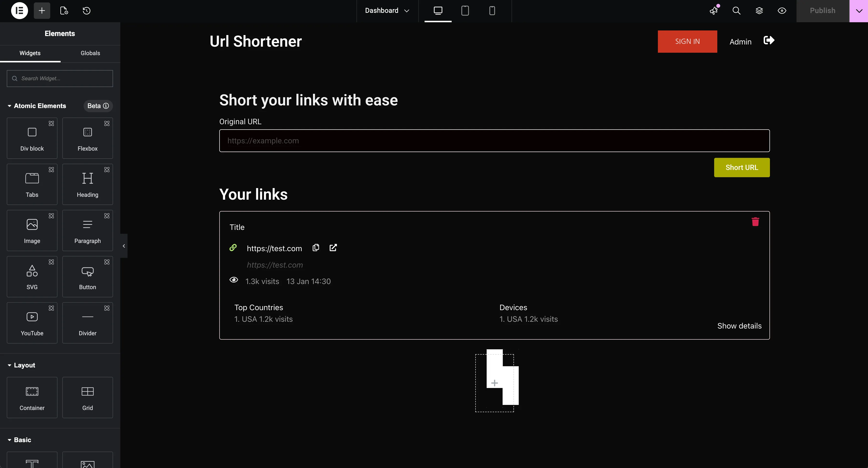Viewport: 868px width, 468px height.
Task: Collapse the Layout section
Action: (9, 365)
